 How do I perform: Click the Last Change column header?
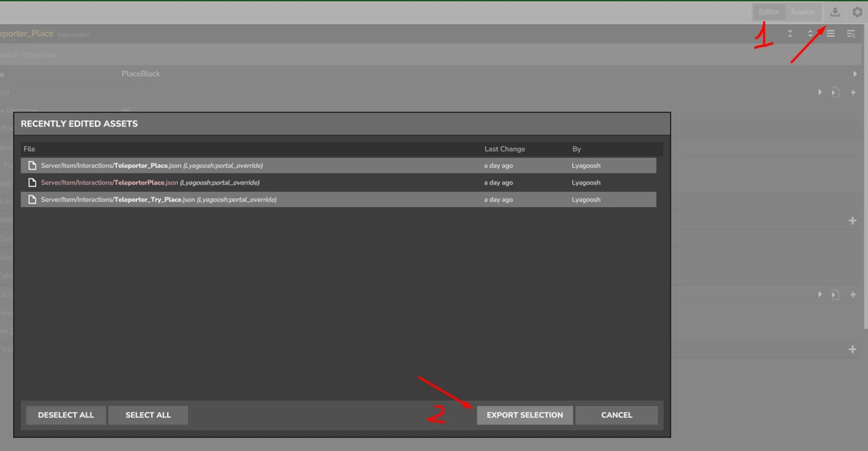504,149
